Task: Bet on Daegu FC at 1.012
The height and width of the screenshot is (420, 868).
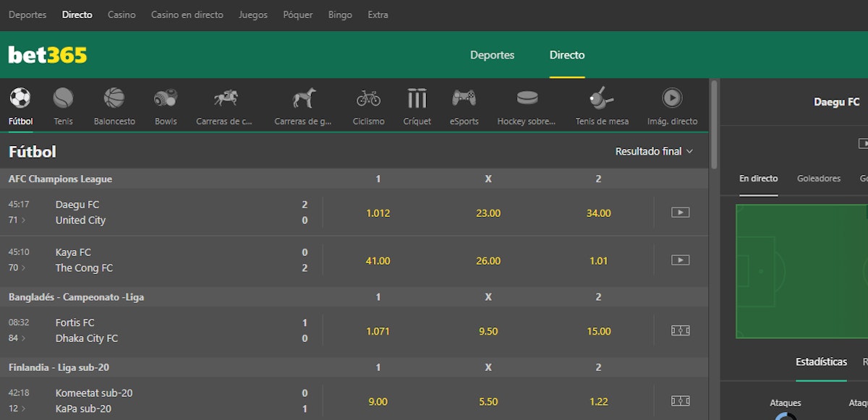Action: tap(378, 213)
